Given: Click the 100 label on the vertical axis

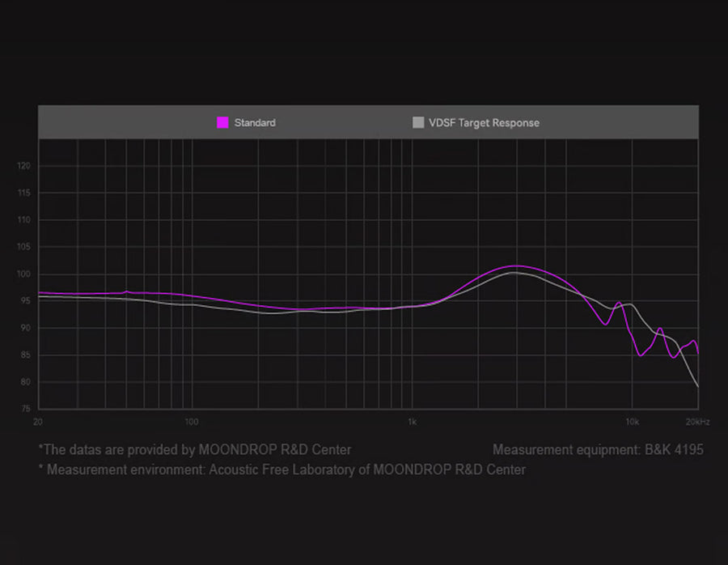Looking at the screenshot, I should point(24,274).
